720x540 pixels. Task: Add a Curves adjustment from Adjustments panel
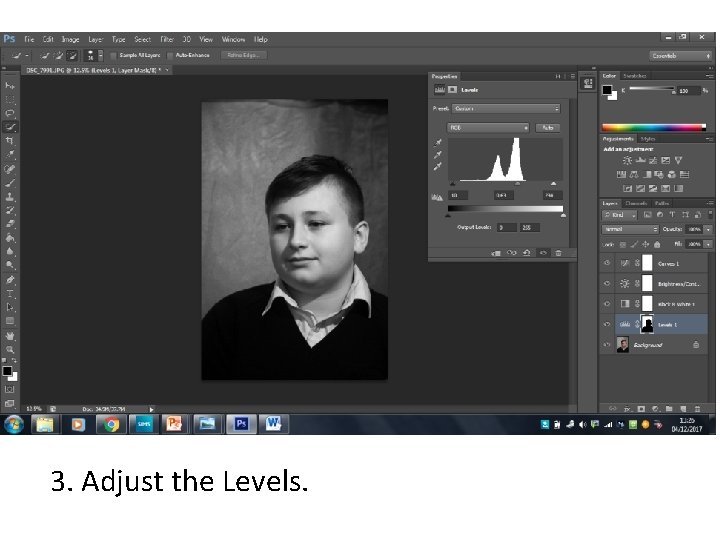653,160
